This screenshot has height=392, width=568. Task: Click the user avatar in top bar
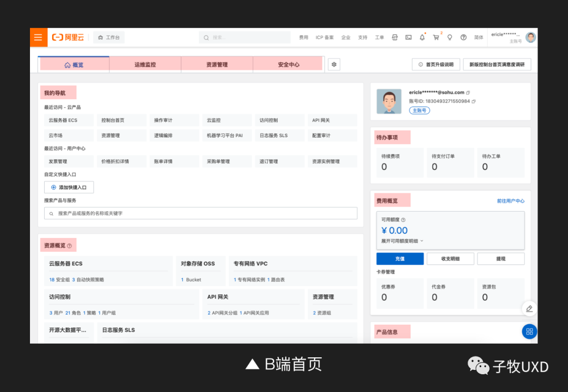531,37
